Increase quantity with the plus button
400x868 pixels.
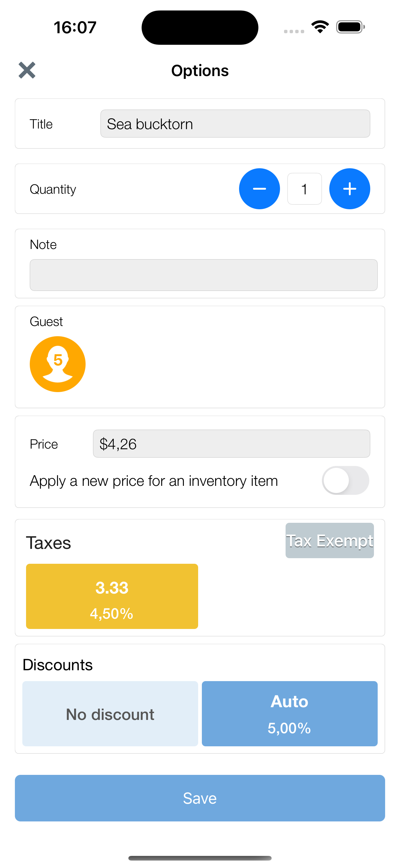(349, 189)
